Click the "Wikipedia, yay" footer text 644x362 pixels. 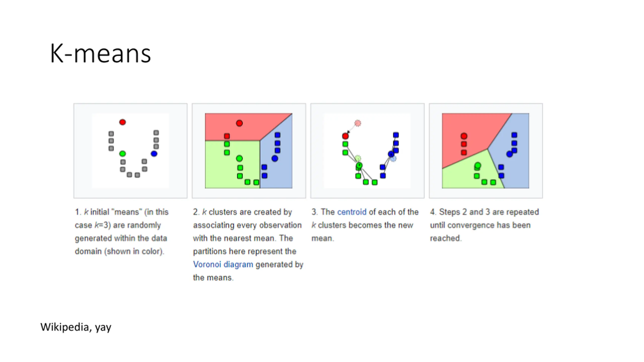click(x=76, y=327)
